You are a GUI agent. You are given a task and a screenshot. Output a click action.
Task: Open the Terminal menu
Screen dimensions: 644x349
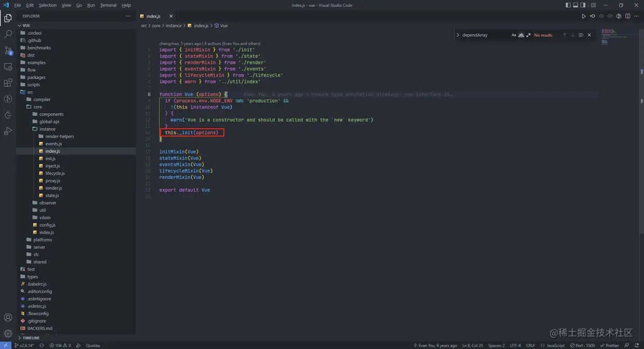108,5
